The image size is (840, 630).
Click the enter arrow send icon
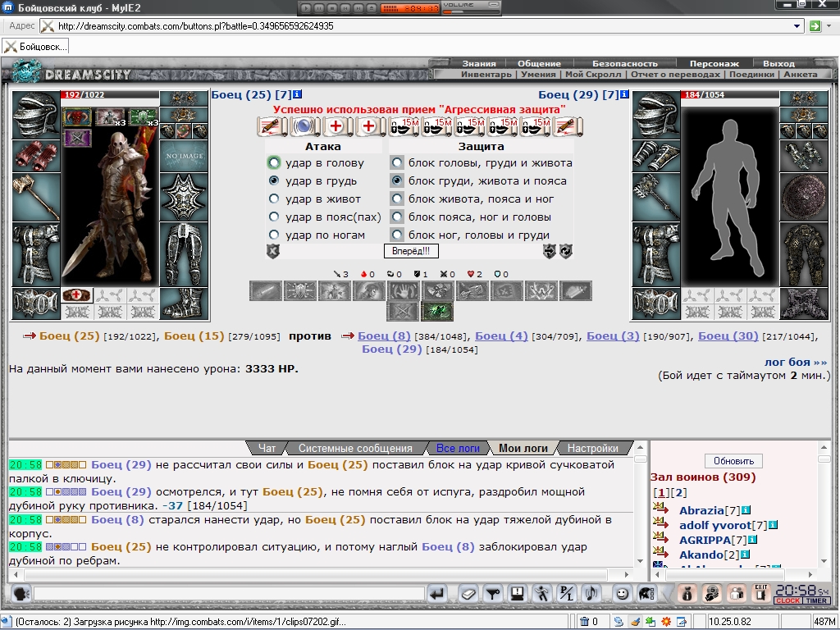(x=438, y=594)
